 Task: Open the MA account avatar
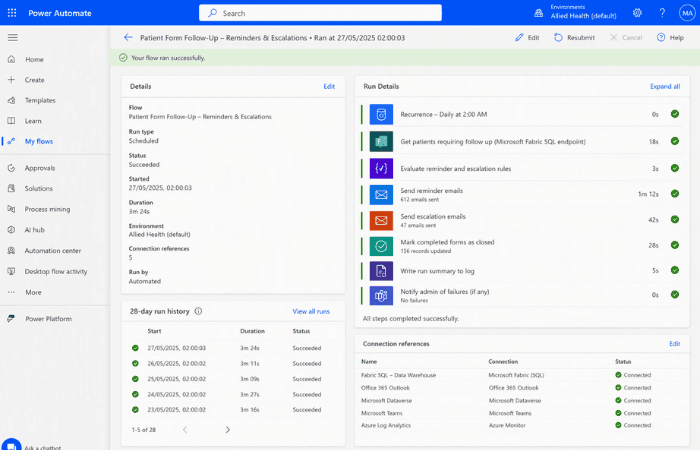tap(687, 13)
